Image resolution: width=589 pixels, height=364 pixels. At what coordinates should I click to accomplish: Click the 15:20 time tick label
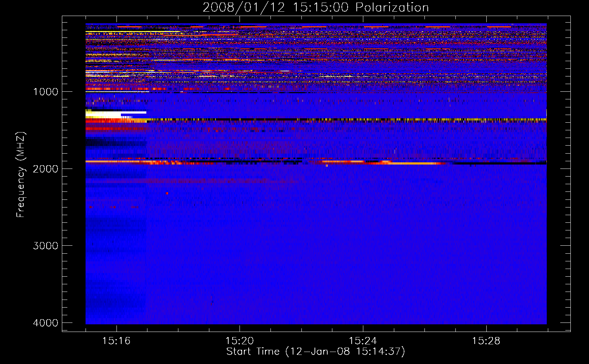click(240, 341)
